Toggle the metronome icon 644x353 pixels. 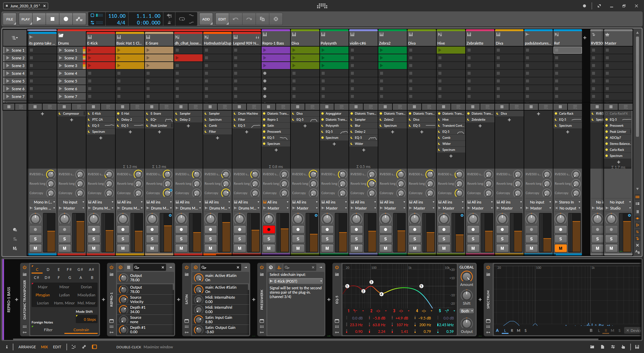(169, 22)
